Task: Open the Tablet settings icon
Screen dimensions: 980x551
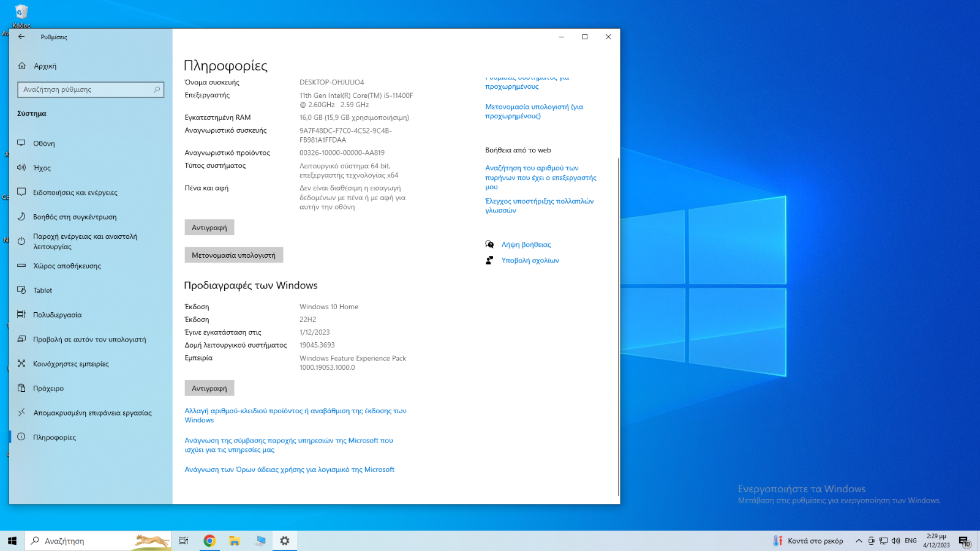Action: [x=21, y=290]
